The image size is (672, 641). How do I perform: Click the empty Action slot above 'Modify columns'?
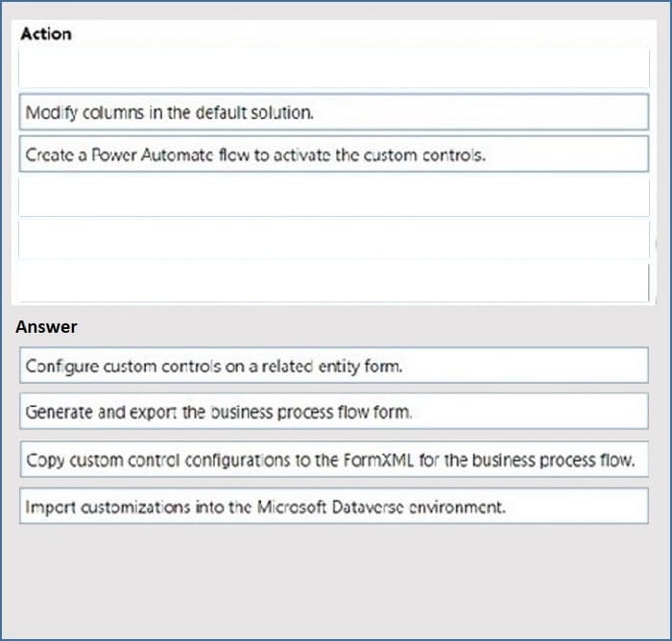(x=333, y=70)
